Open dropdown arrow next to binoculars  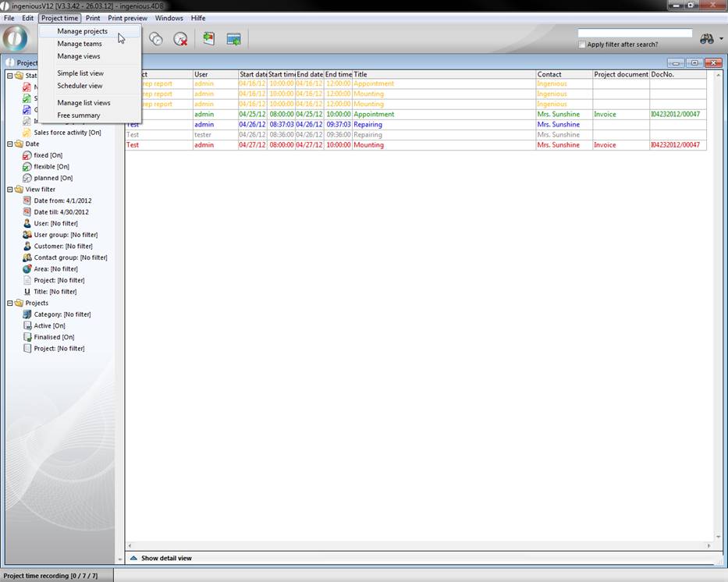pos(721,39)
